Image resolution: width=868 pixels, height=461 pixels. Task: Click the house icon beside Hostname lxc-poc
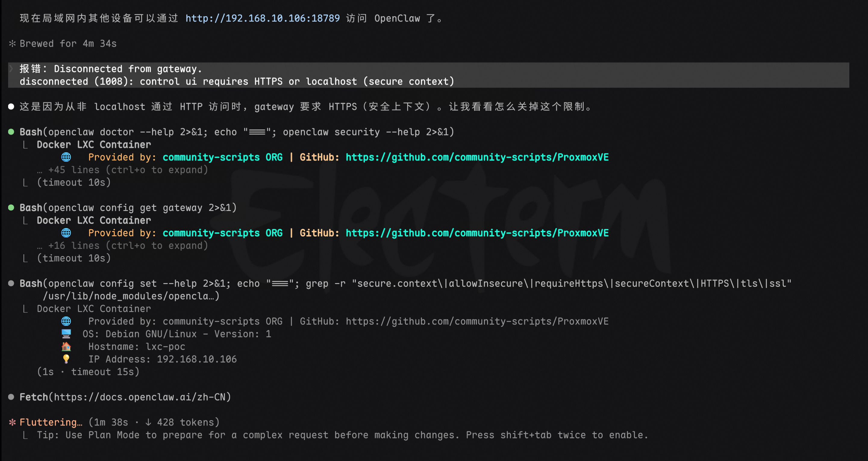click(x=66, y=346)
